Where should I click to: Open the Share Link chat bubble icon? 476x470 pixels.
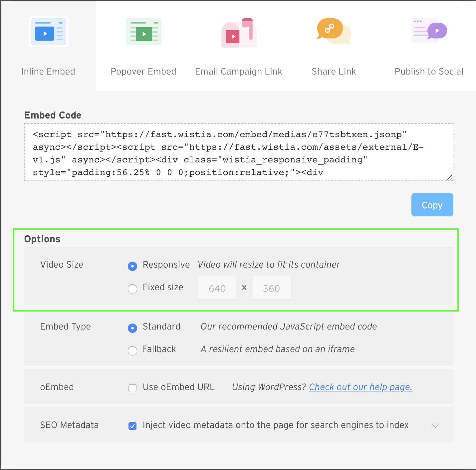coord(334,32)
